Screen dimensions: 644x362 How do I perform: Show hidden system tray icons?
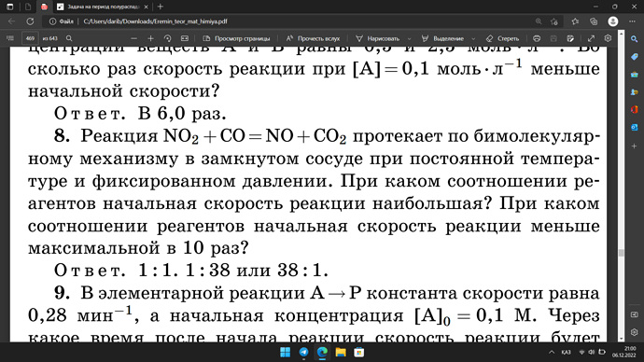(x=552, y=352)
